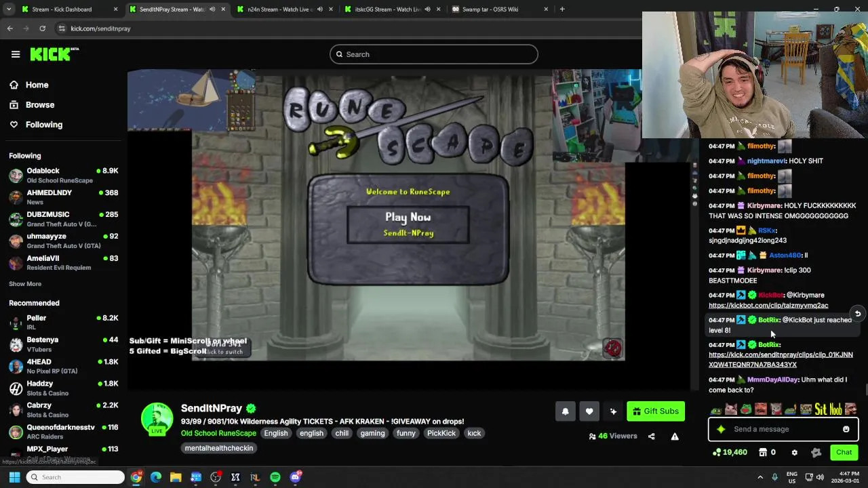Open BotRix kick.com clip link
The height and width of the screenshot is (488, 868).
click(x=781, y=360)
